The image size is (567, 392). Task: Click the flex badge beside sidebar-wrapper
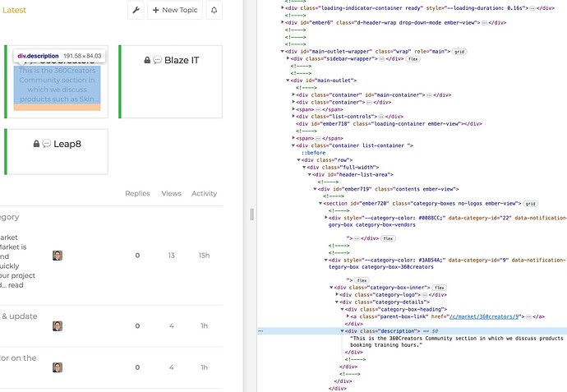(413, 59)
